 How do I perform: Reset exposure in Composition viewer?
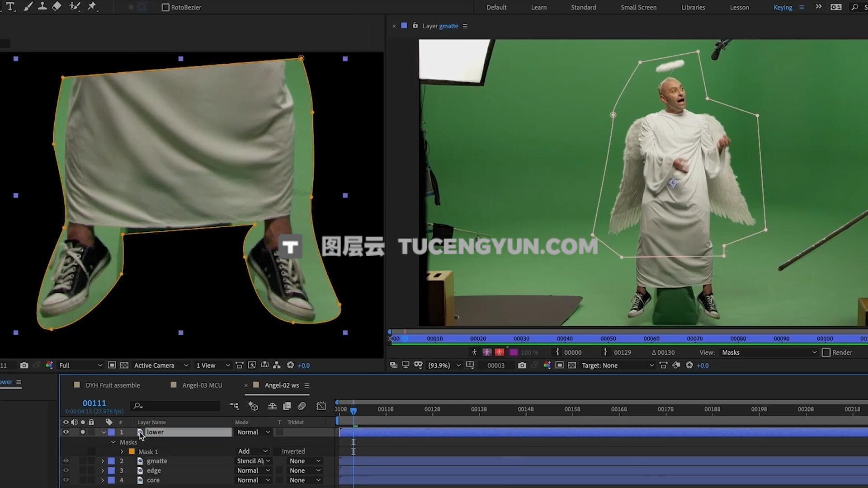(291, 365)
